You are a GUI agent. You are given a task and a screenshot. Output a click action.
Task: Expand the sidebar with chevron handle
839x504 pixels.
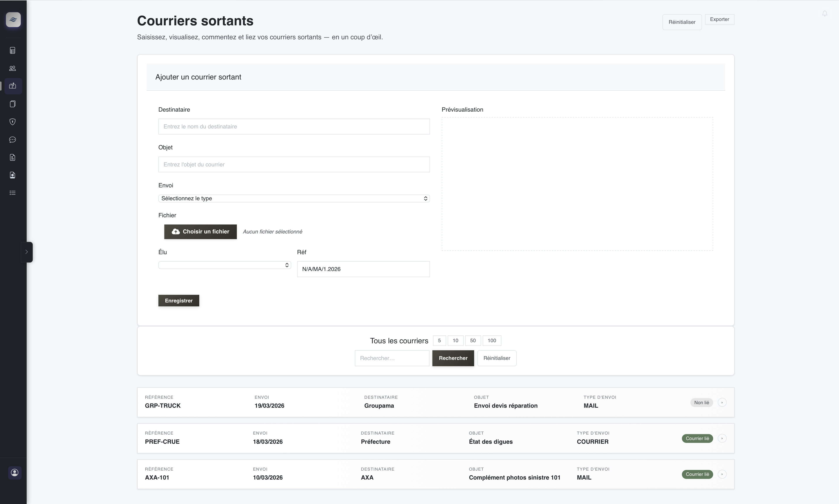tap(26, 252)
